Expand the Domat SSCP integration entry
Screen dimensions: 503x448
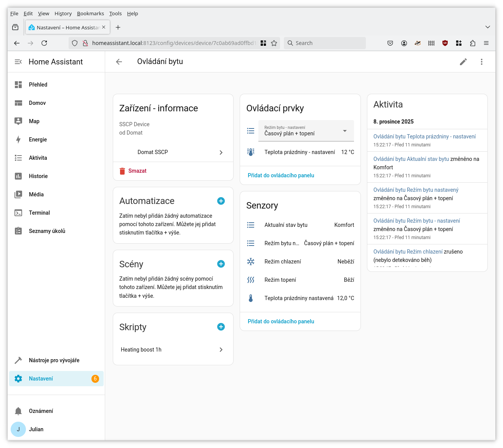(x=173, y=152)
